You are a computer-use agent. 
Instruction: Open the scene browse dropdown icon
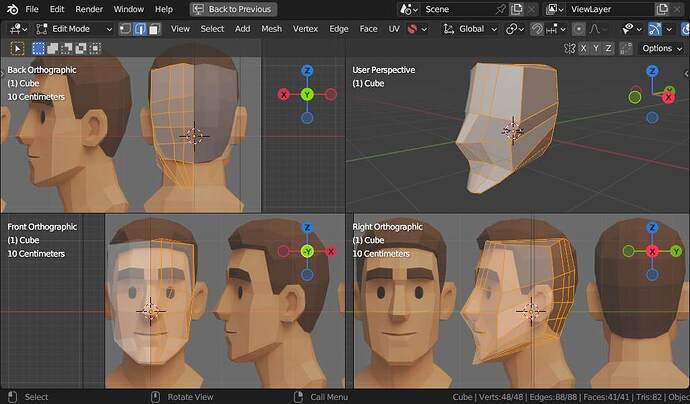click(x=409, y=9)
